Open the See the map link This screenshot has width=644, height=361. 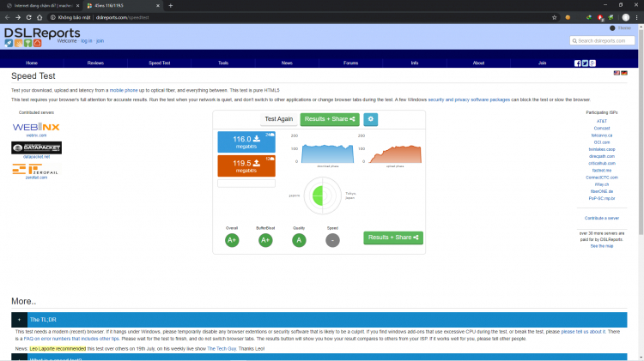[602, 246]
